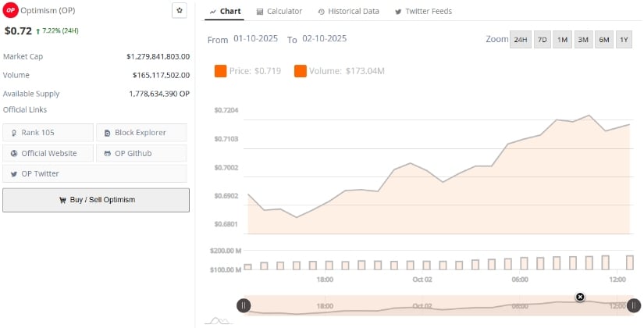644x328 pixels.
Task: Click the favorite star icon next to Optimism
Action: [x=180, y=10]
